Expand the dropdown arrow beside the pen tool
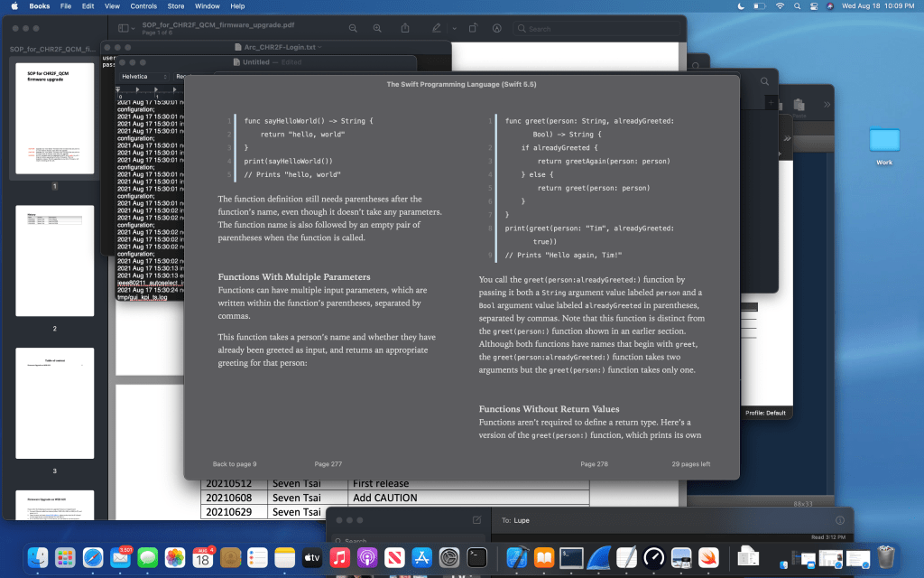Screen dimensions: 924x578 click(x=455, y=29)
